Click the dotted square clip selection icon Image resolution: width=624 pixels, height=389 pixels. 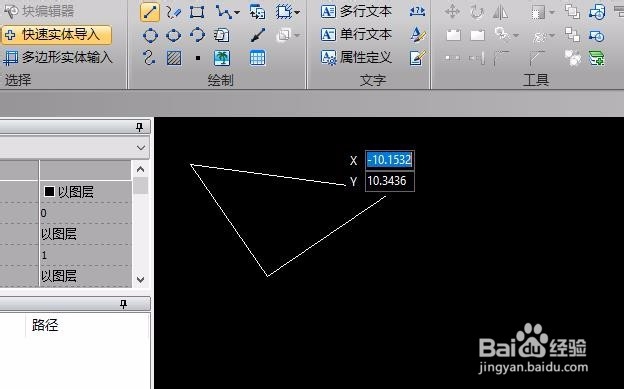(538, 13)
